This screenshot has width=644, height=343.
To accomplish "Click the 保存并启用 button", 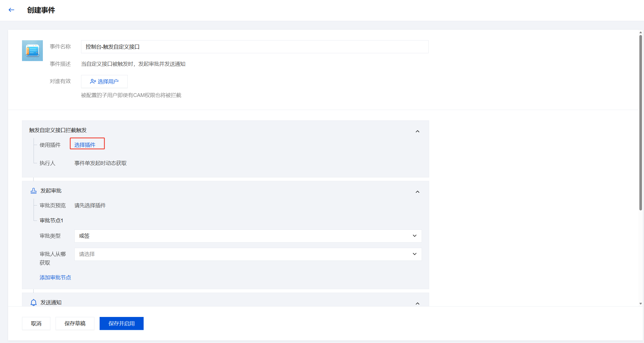I will point(122,324).
